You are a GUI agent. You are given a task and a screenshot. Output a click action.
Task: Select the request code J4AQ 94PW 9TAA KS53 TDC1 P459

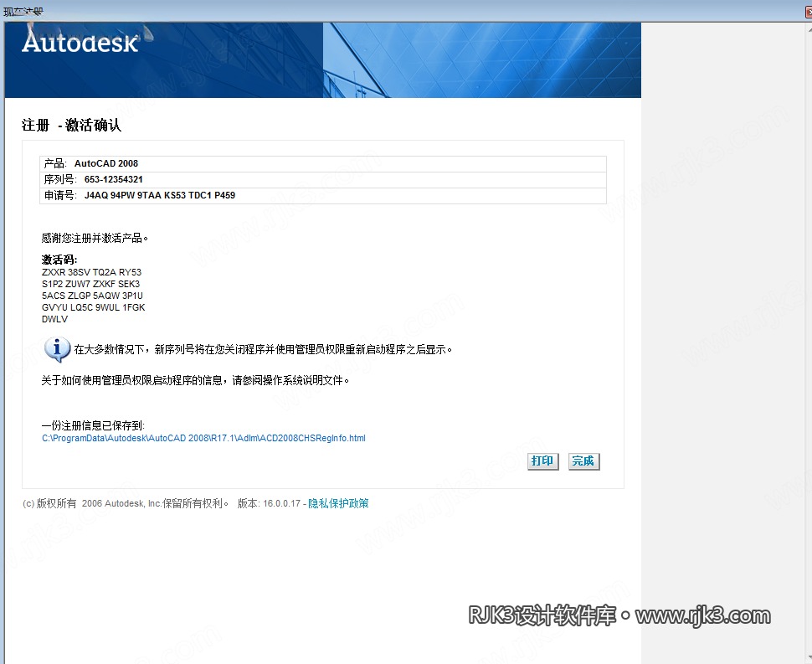point(160,195)
